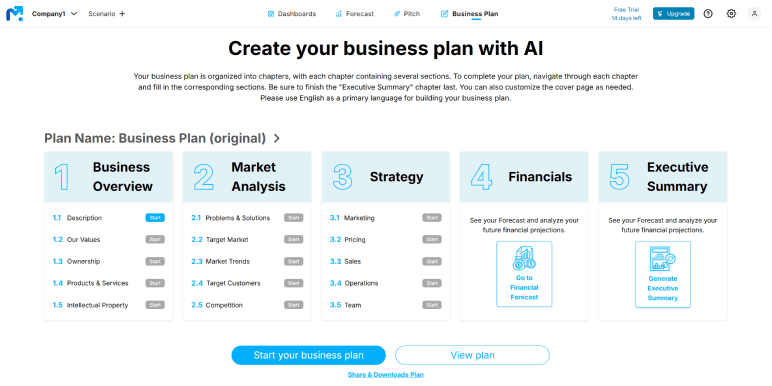Click the Dashboards tab icon
This screenshot has width=772, height=386.
[270, 14]
